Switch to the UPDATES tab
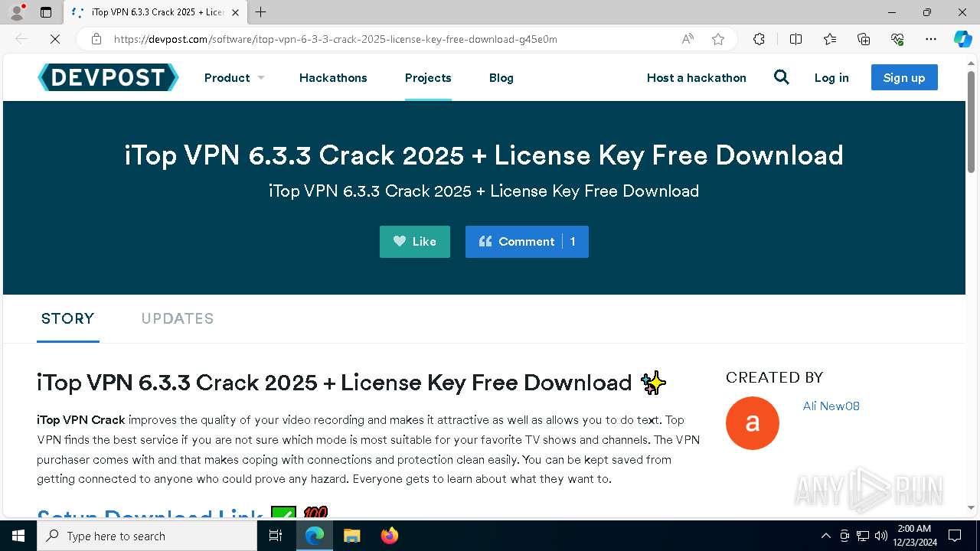 pyautogui.click(x=178, y=318)
